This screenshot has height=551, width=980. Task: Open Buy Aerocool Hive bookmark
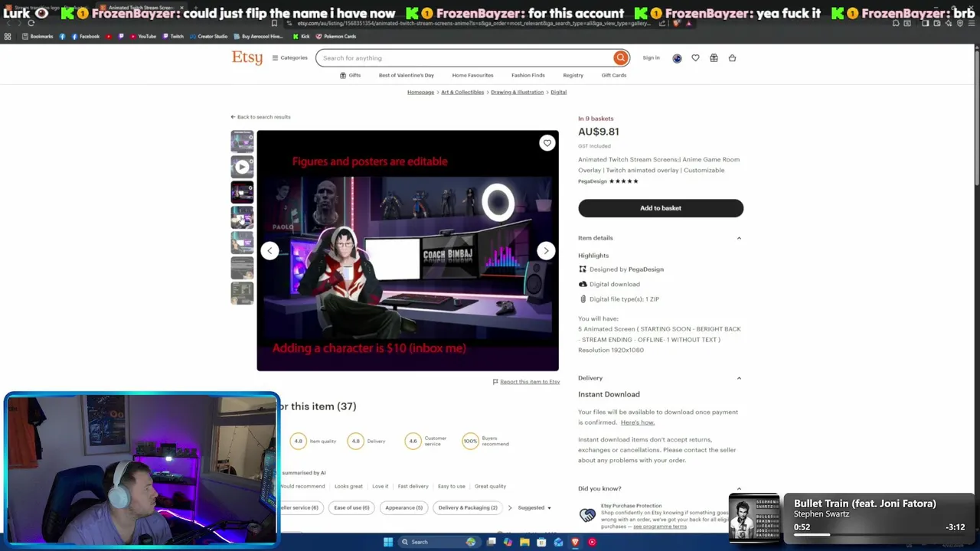(x=257, y=36)
